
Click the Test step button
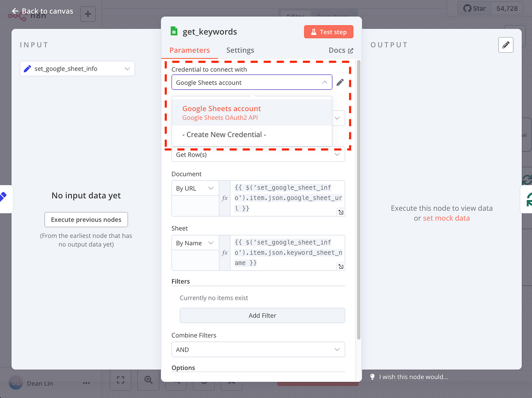click(329, 32)
